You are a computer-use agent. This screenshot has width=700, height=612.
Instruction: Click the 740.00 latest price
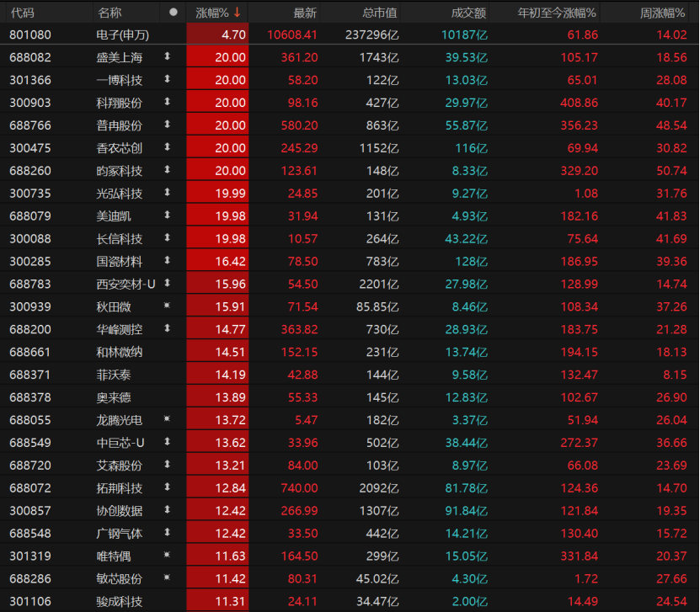coord(299,488)
